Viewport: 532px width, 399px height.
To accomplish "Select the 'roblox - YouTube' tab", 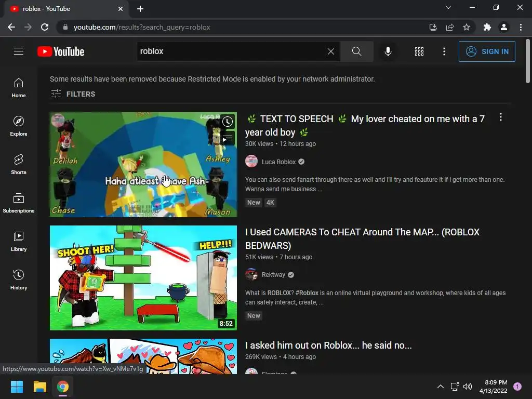I will click(x=66, y=9).
